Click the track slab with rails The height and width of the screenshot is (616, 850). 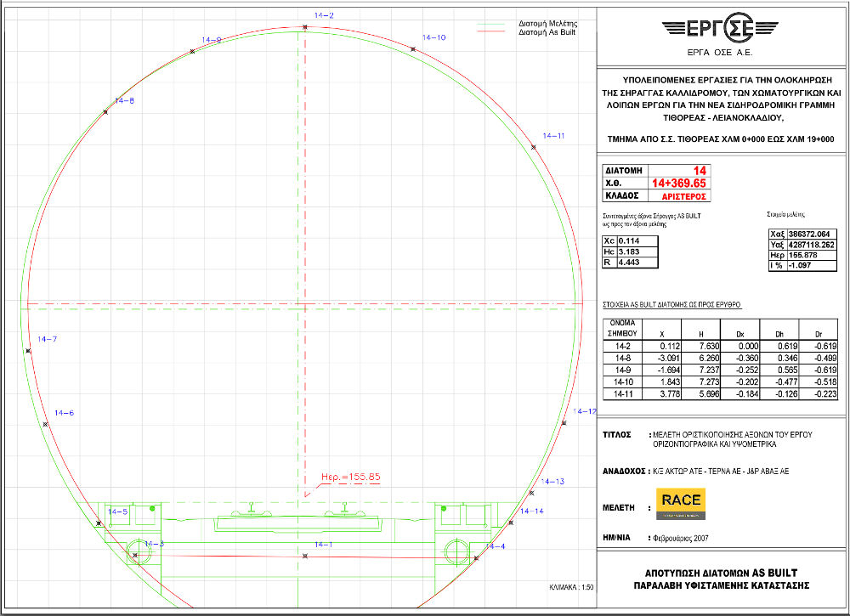pos(298,517)
